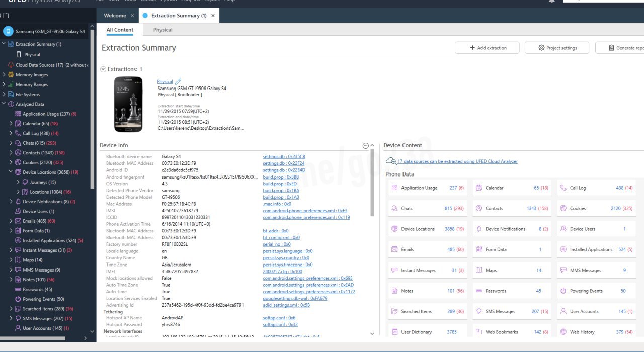Screen dimensions: 644x352
Task: Click the Cookies icon in sidebar tree
Action: tap(18, 162)
